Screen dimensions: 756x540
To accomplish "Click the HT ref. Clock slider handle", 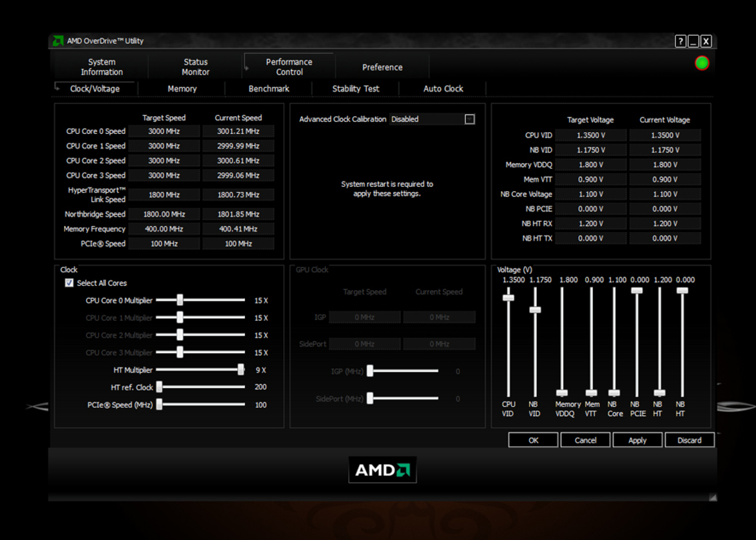I will click(159, 387).
